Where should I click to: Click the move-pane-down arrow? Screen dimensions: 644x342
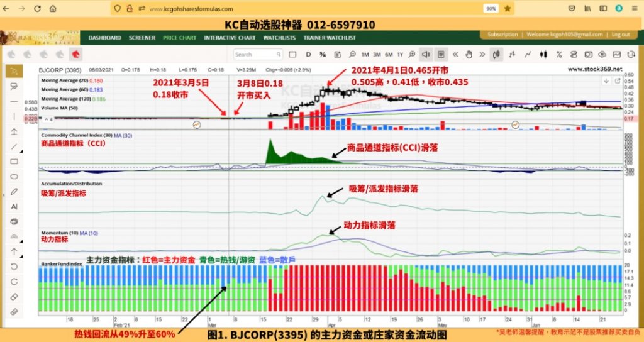click(x=606, y=81)
